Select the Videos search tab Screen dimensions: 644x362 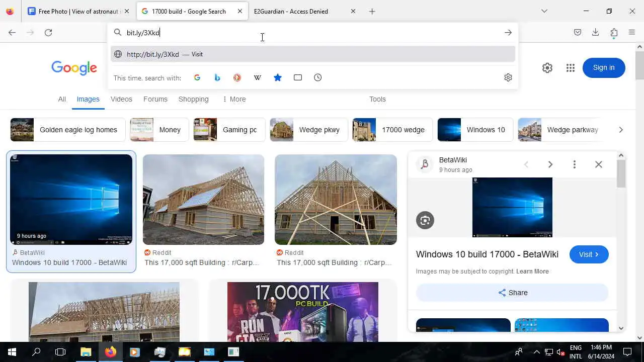pos(121,99)
